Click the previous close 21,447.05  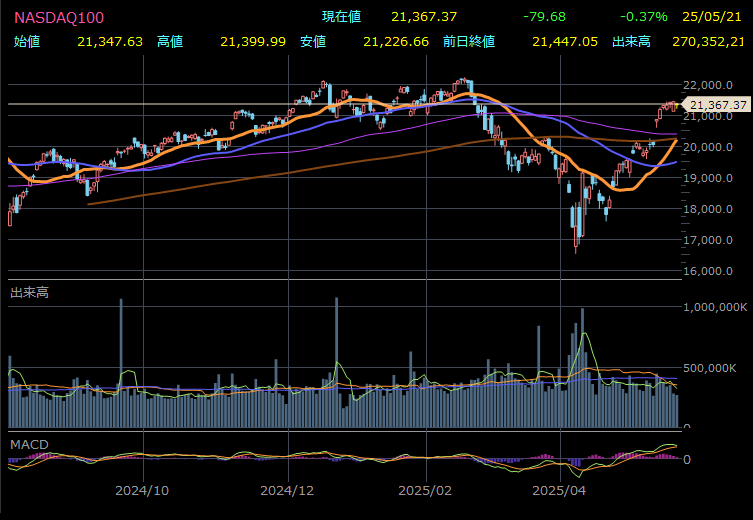pyautogui.click(x=565, y=42)
